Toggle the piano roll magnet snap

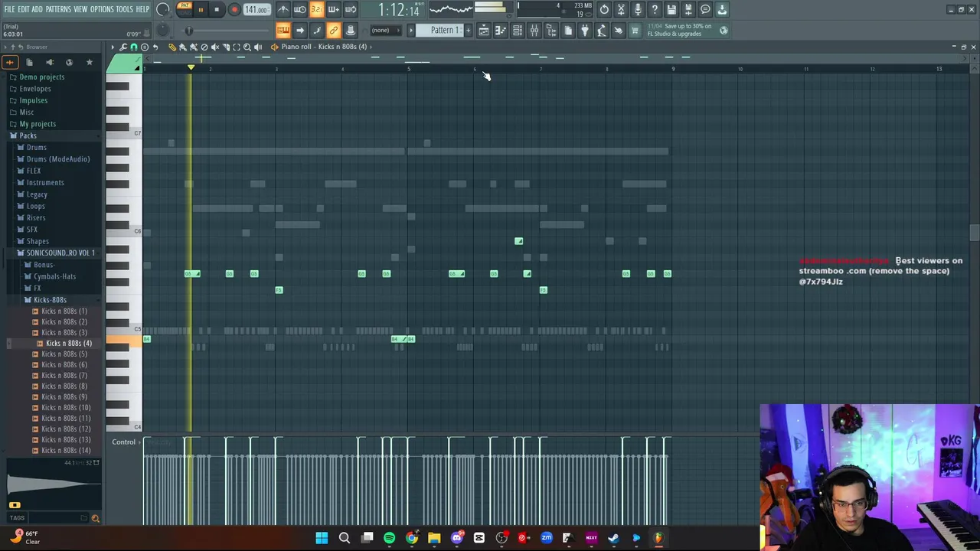pyautogui.click(x=134, y=47)
